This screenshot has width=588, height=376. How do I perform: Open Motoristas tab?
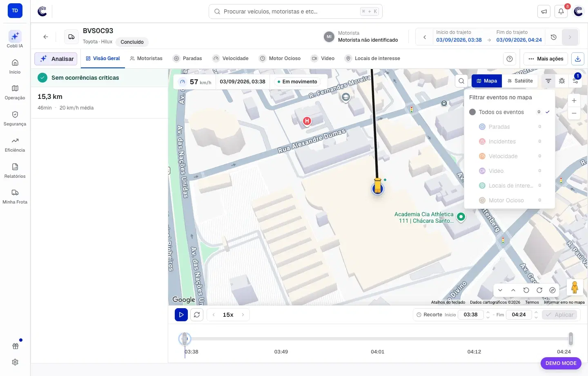pos(146,58)
